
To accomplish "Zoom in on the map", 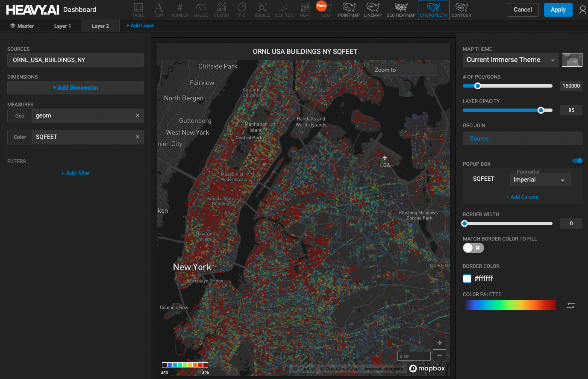I will 439,343.
